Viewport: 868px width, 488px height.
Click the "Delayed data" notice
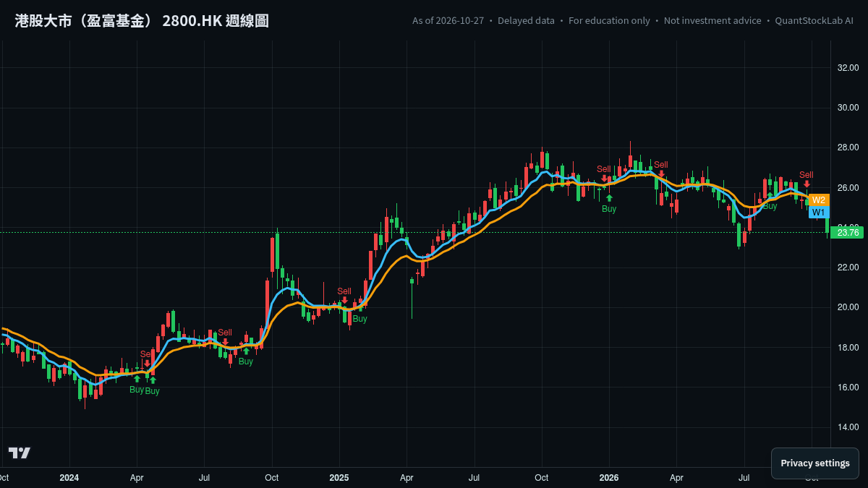click(x=526, y=20)
